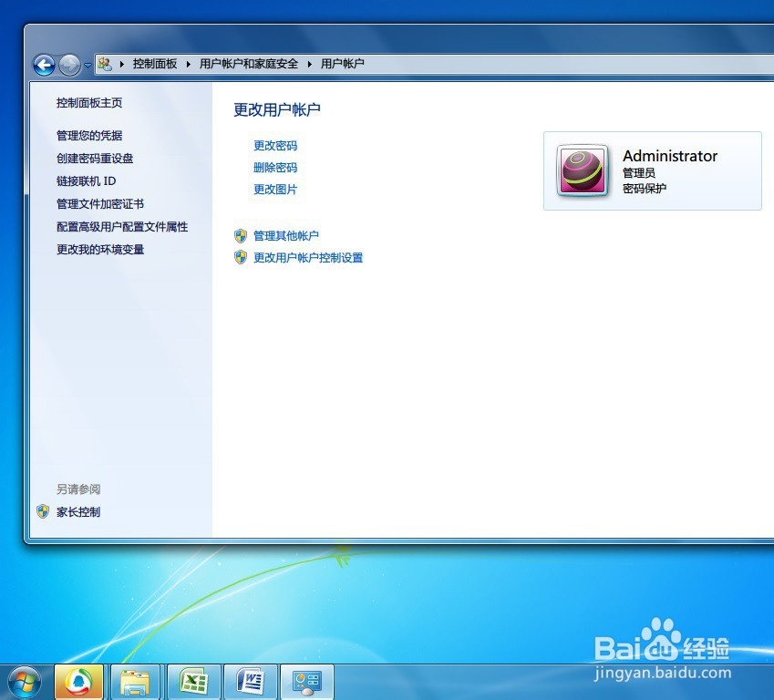Open 链接联机 ID link
The image size is (774, 700).
87,181
